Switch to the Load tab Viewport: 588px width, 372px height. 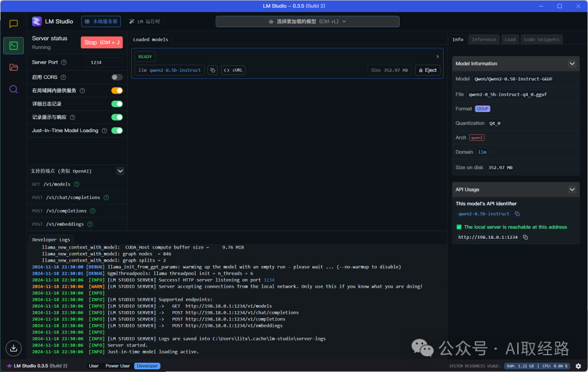click(x=510, y=39)
